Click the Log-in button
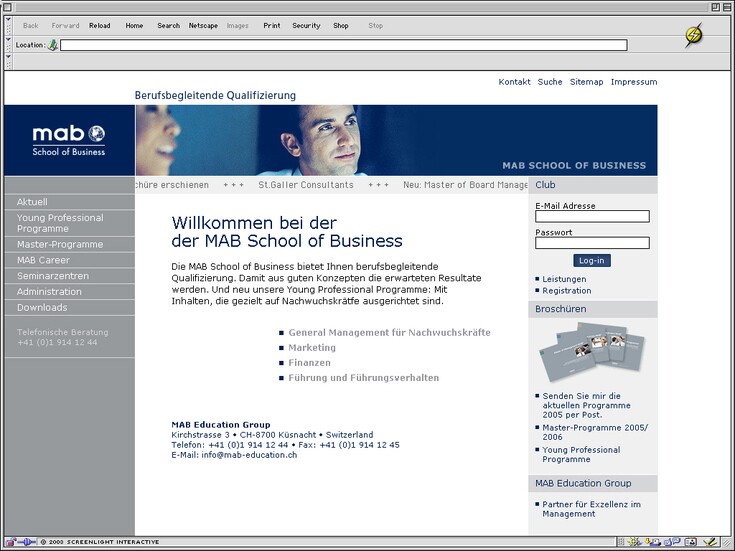 tap(592, 261)
